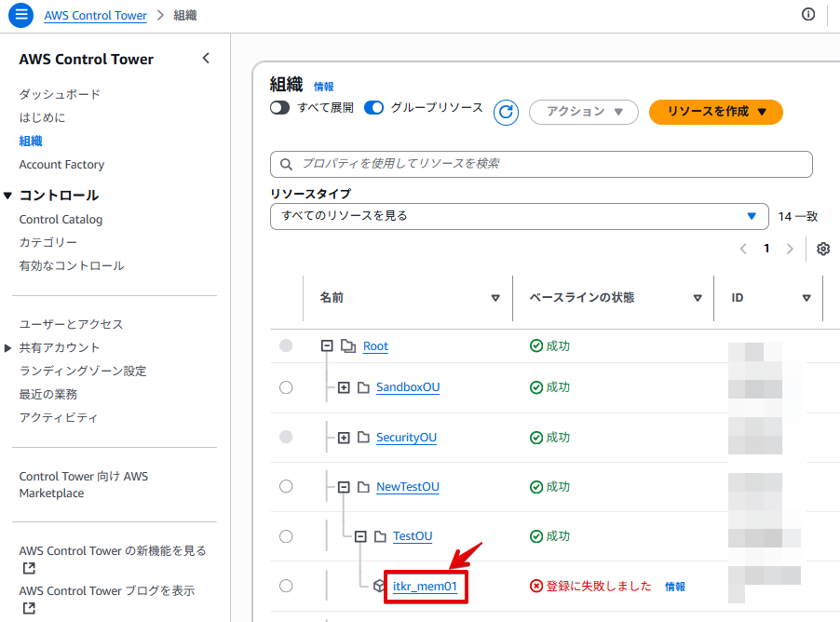Toggle the グループリソース switch
Screen dimensions: 840x622
[x=374, y=108]
